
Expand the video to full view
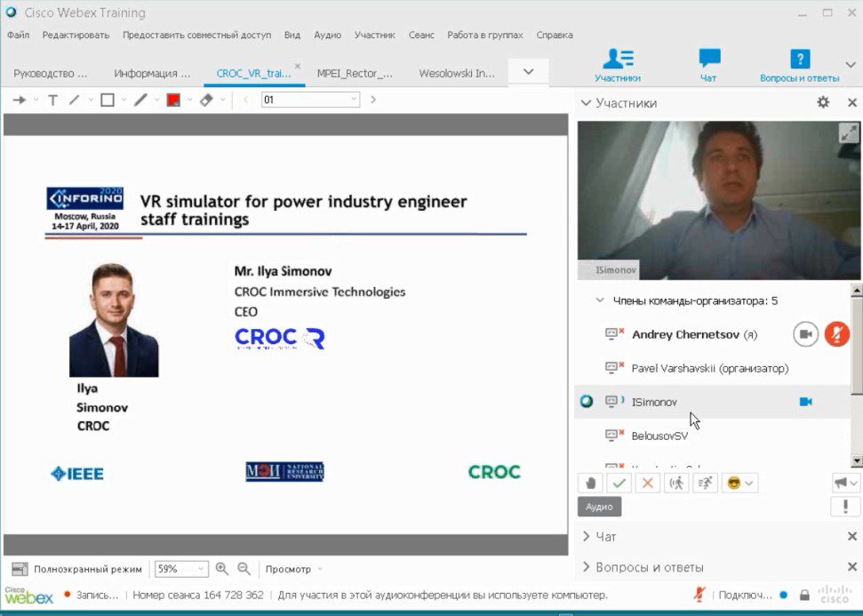tap(848, 133)
